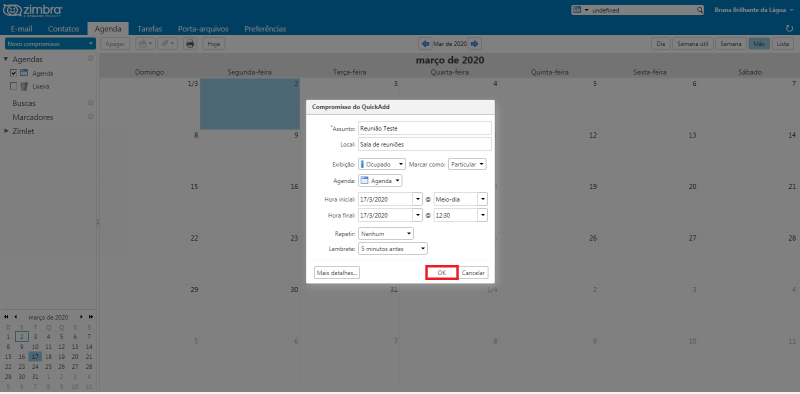Viewport: 800px width, 394px height.
Task: Jump forward a year in mini calendar
Action: pos(91,317)
